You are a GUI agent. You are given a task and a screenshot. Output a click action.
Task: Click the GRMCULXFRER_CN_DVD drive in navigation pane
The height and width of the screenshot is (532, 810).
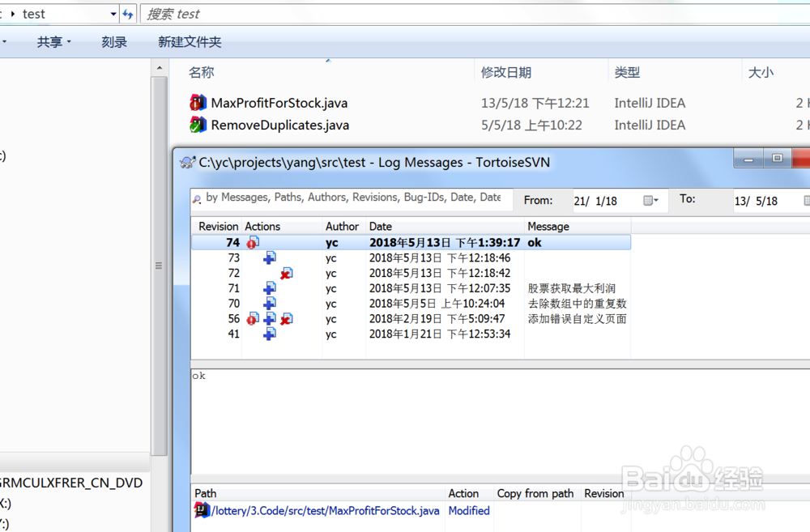click(70, 483)
